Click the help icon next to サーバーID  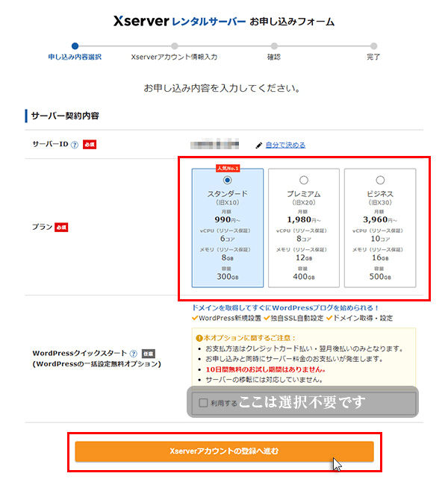(75, 145)
